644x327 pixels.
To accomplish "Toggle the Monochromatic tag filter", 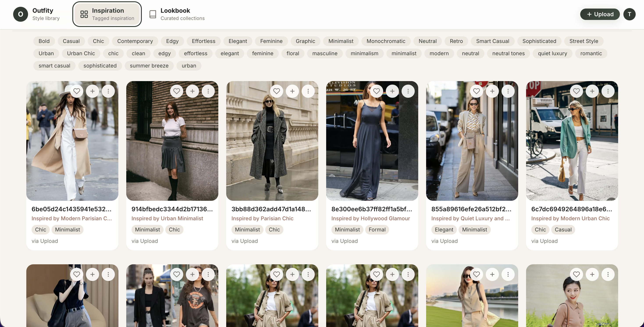I will tap(386, 41).
